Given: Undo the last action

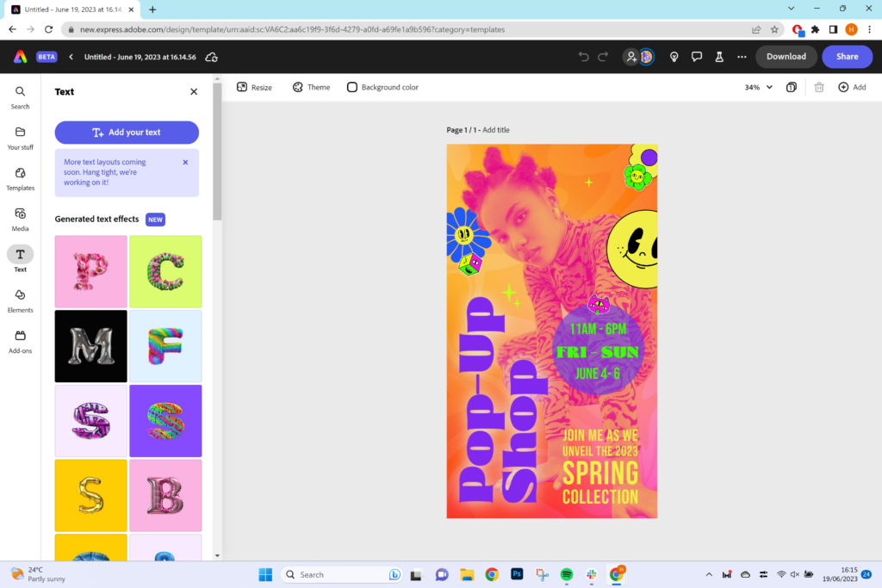Looking at the screenshot, I should click(583, 57).
